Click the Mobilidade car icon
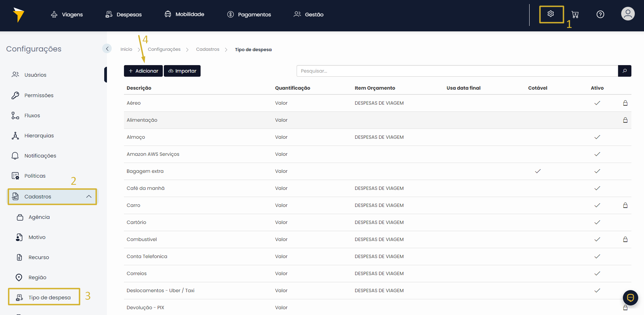Image resolution: width=644 pixels, height=315 pixels. coord(168,14)
